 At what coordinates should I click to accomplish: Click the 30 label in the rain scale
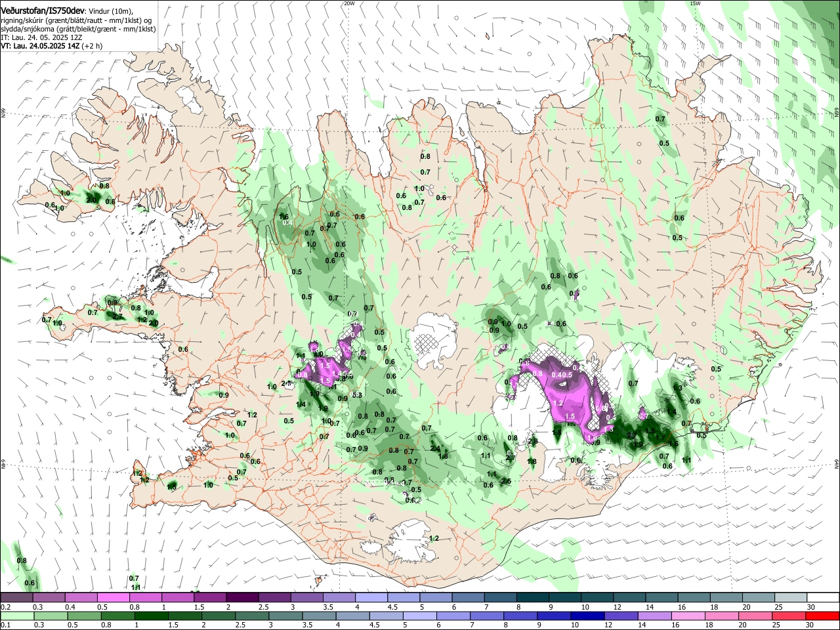[x=810, y=625]
